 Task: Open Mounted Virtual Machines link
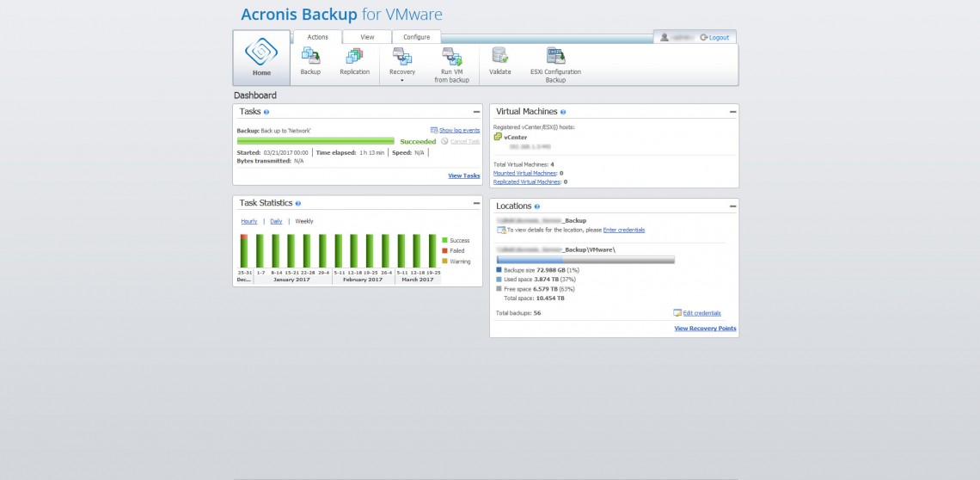pyautogui.click(x=524, y=174)
